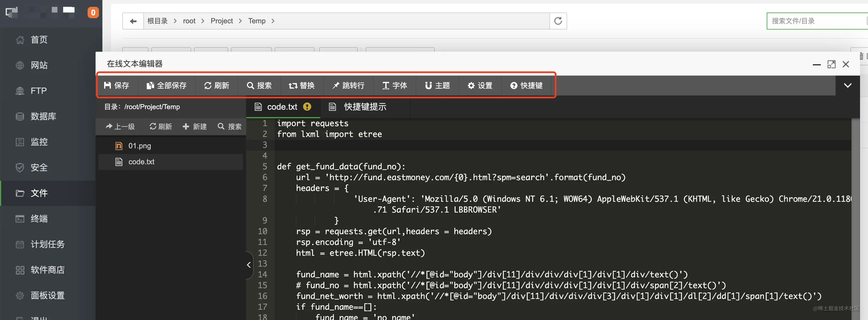
Task: Click the directory label /root/Project/Temp
Action: pos(152,107)
